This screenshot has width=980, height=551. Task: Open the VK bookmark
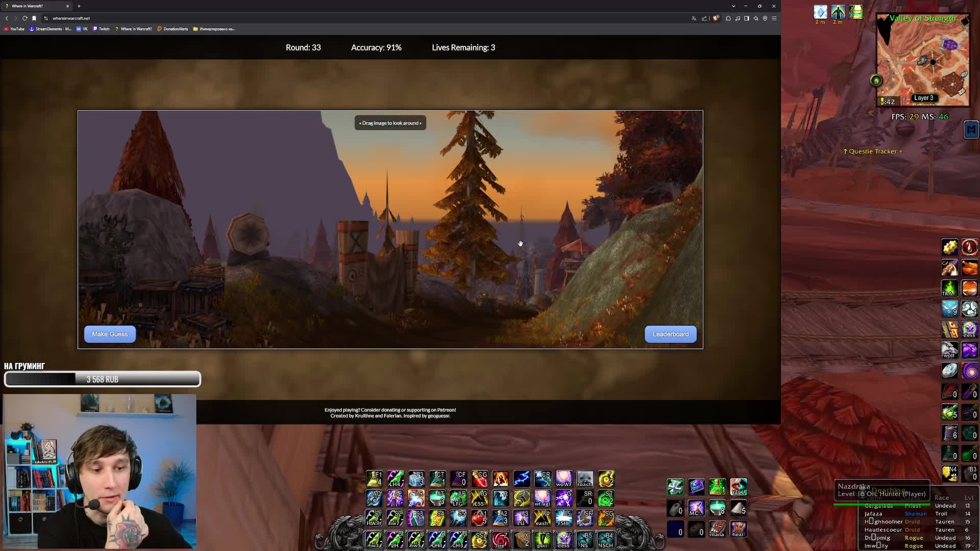pyautogui.click(x=82, y=29)
